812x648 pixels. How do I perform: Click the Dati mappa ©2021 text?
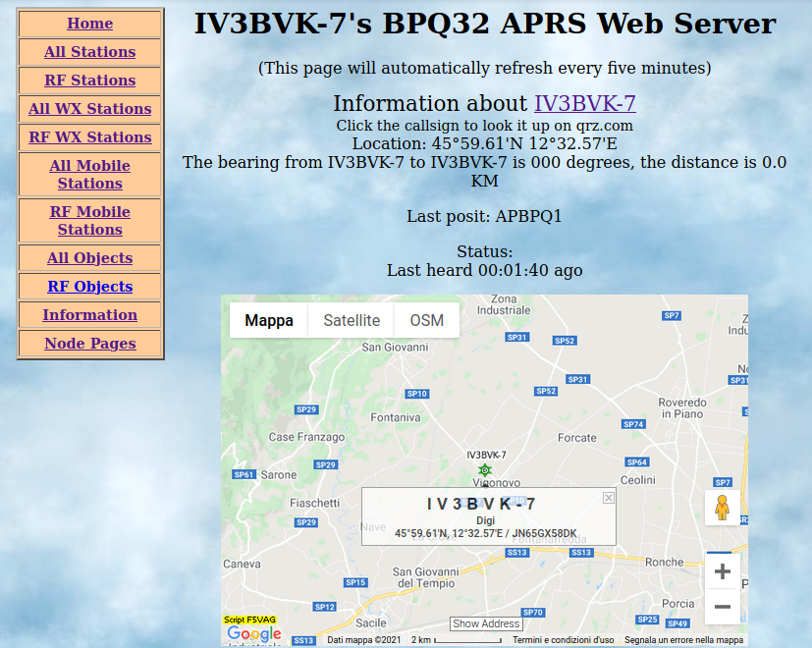coord(364,640)
